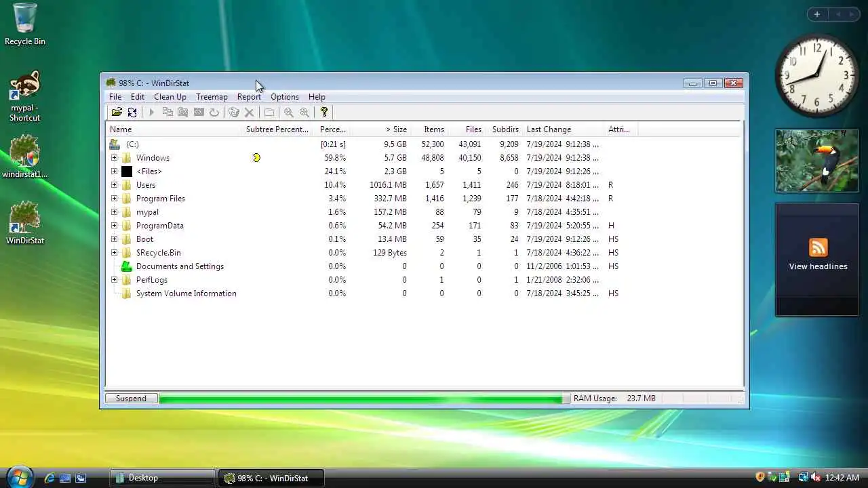The image size is (868, 488).
Task: Click the Documents and Settings green shortcut icon
Action: [x=127, y=266]
